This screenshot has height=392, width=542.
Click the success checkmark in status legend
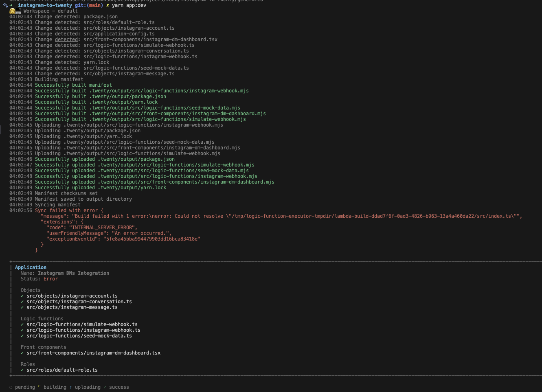click(105, 387)
